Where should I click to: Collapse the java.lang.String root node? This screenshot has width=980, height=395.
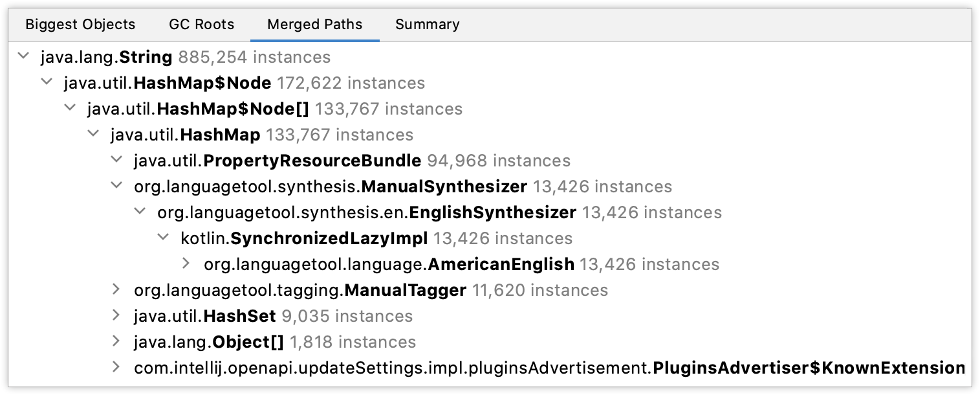pos(23,57)
